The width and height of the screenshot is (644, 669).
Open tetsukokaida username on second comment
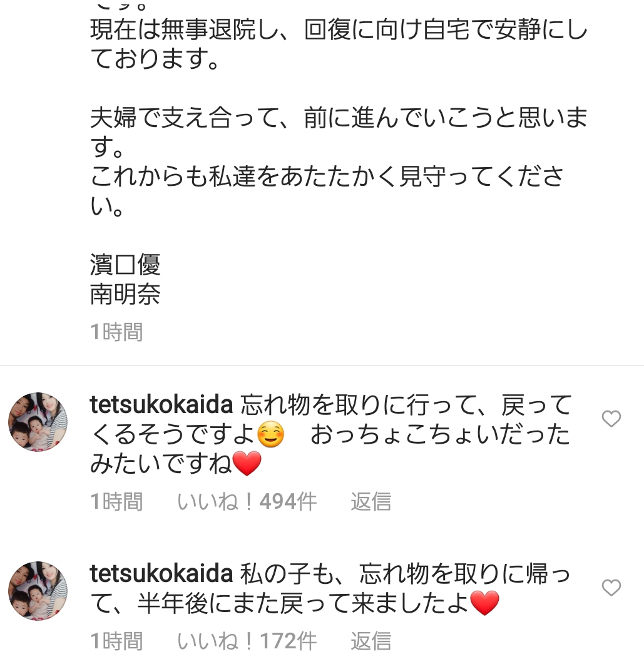(161, 573)
